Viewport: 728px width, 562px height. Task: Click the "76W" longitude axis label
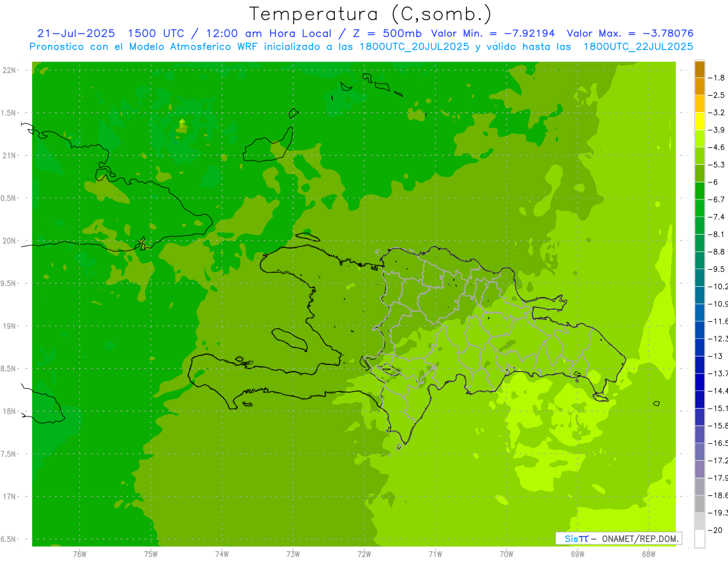79,554
